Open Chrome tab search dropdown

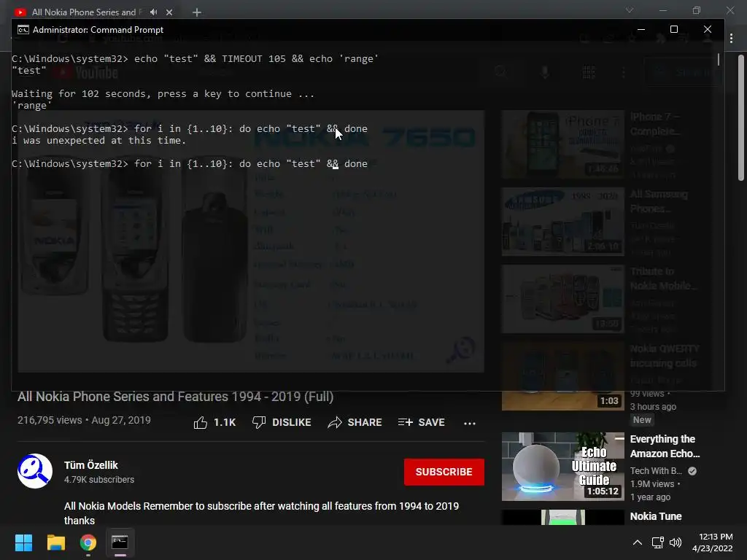click(x=630, y=10)
